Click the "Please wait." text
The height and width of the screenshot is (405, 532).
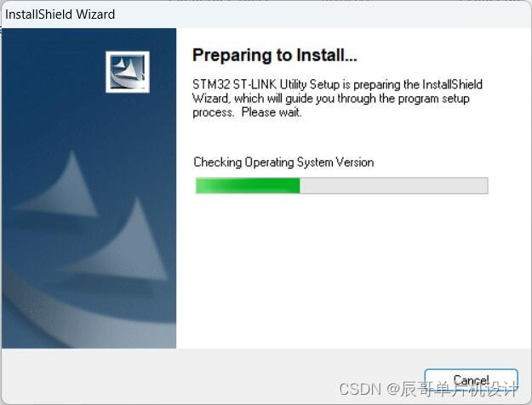click(271, 112)
